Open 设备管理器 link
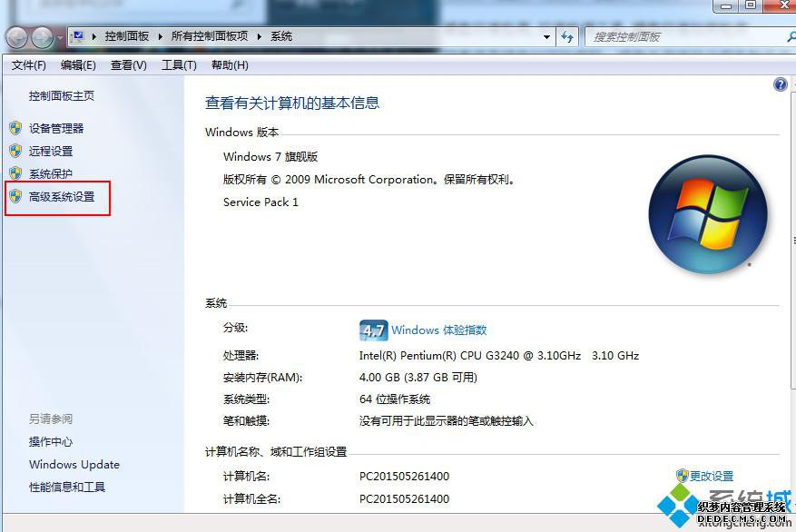The image size is (796, 532). (56, 128)
